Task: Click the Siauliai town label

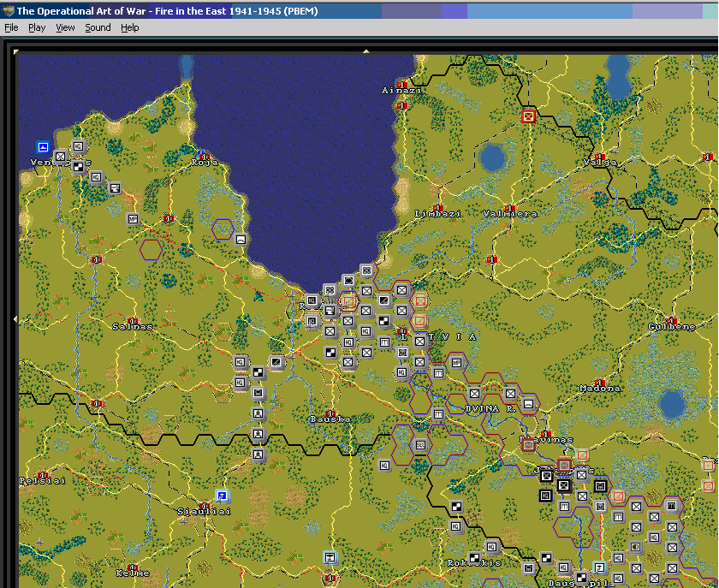Action: 204,512
